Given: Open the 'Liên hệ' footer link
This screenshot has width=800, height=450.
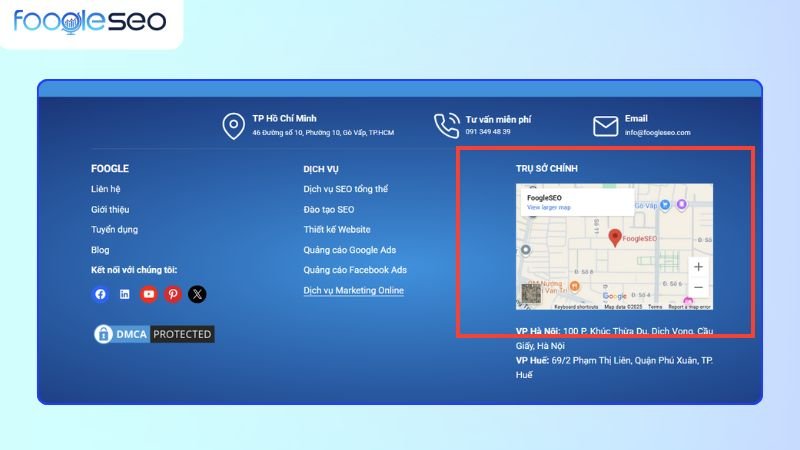Looking at the screenshot, I should click(x=105, y=189).
